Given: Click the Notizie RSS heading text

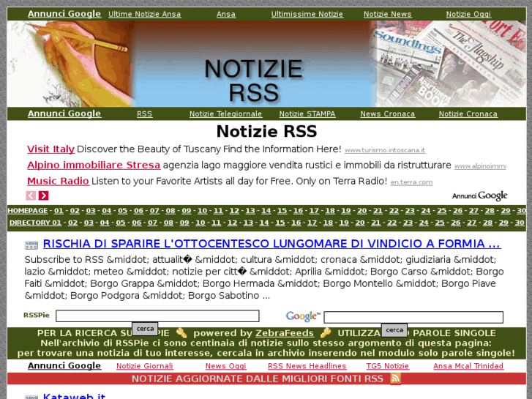Looking at the screenshot, I should [266, 132].
